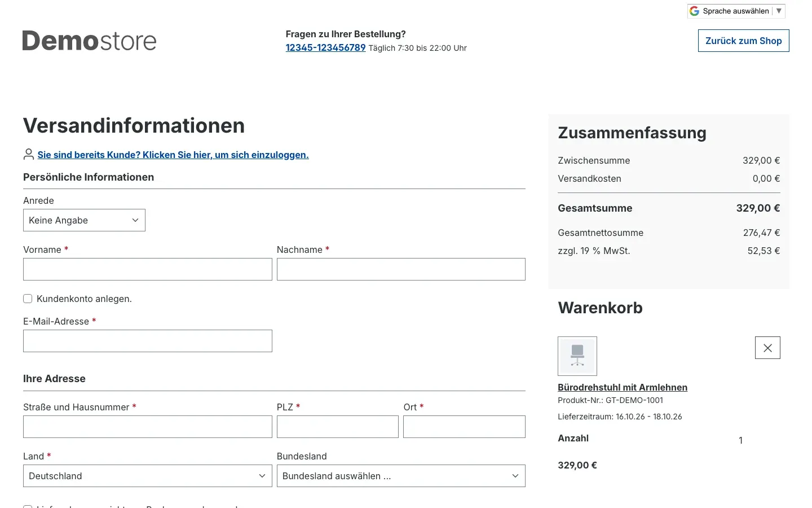
Task: Focus the Vorname input field
Action: [147, 269]
